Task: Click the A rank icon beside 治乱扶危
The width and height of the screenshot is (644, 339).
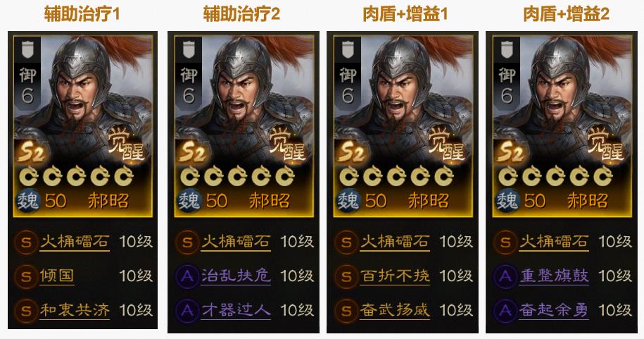Action: click(187, 276)
